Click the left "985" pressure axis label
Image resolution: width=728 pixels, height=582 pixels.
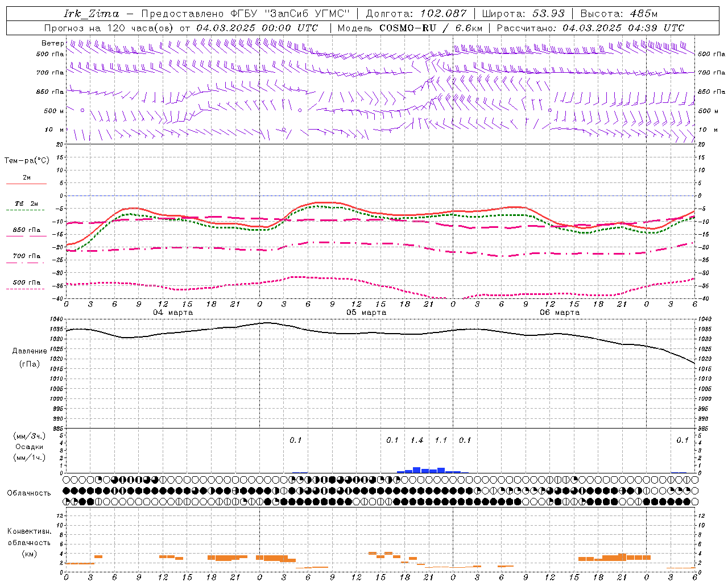(57, 429)
